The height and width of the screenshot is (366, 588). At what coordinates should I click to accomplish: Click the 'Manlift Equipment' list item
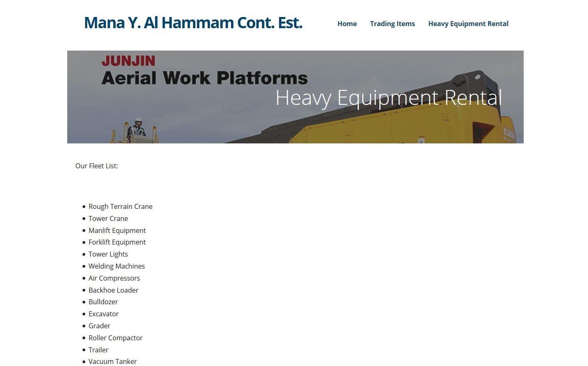pos(117,230)
